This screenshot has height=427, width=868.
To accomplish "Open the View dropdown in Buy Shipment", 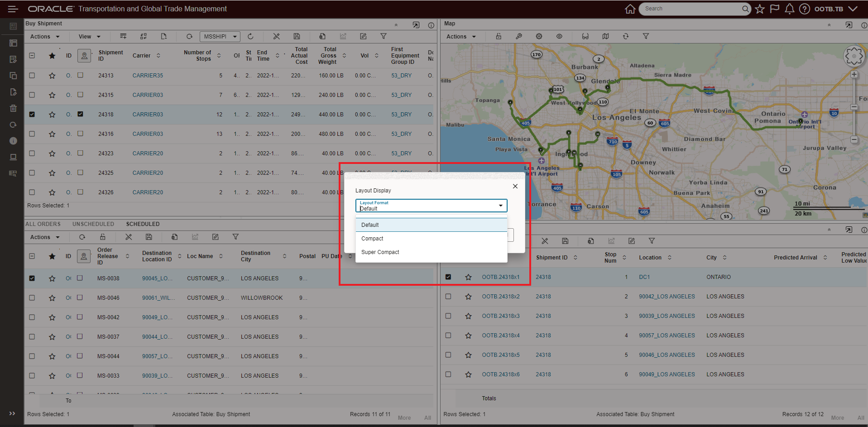I will (x=89, y=37).
